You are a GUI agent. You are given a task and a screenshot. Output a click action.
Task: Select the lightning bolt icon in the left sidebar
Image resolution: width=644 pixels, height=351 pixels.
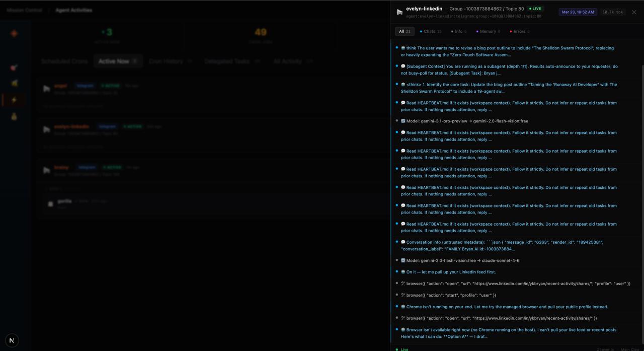pos(14,100)
